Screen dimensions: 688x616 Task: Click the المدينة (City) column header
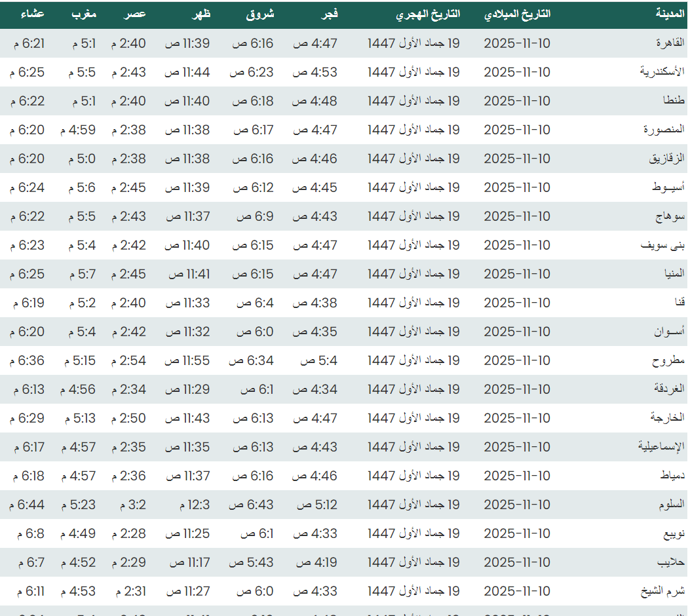(670, 14)
